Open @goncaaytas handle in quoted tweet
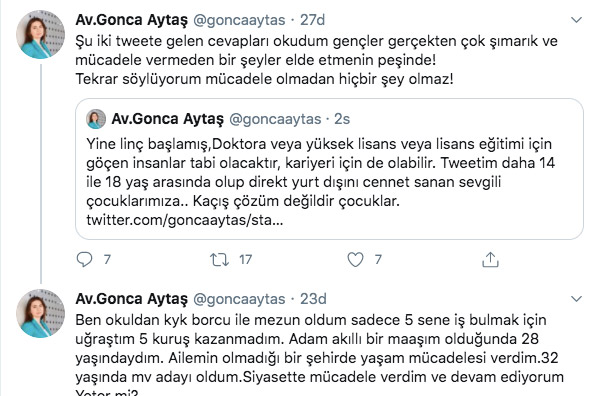This screenshot has width=590, height=396. coord(275,119)
